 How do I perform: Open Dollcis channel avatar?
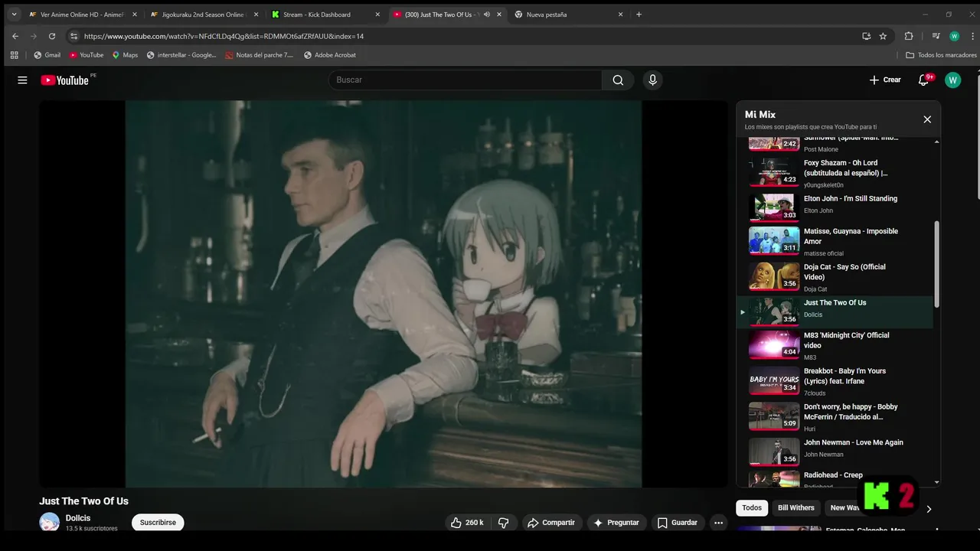pos(49,523)
